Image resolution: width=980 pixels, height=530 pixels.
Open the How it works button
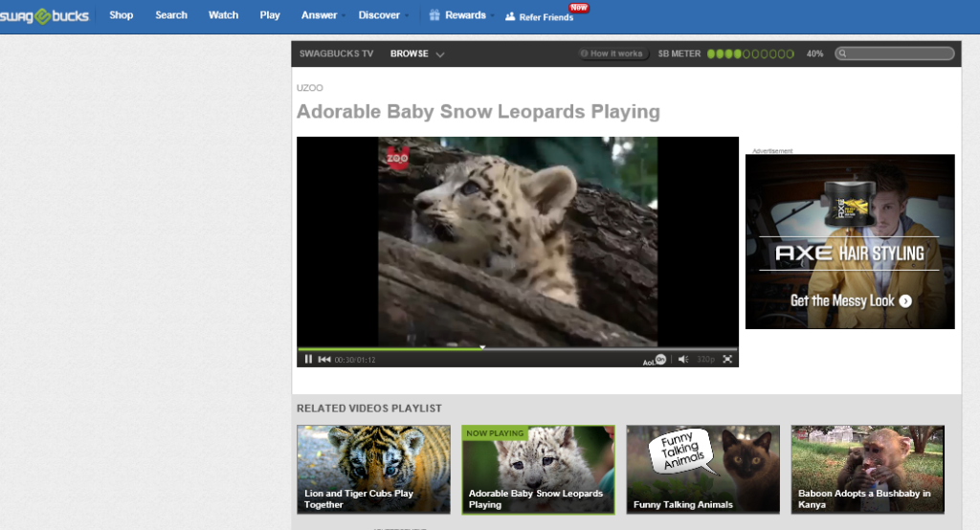(612, 54)
